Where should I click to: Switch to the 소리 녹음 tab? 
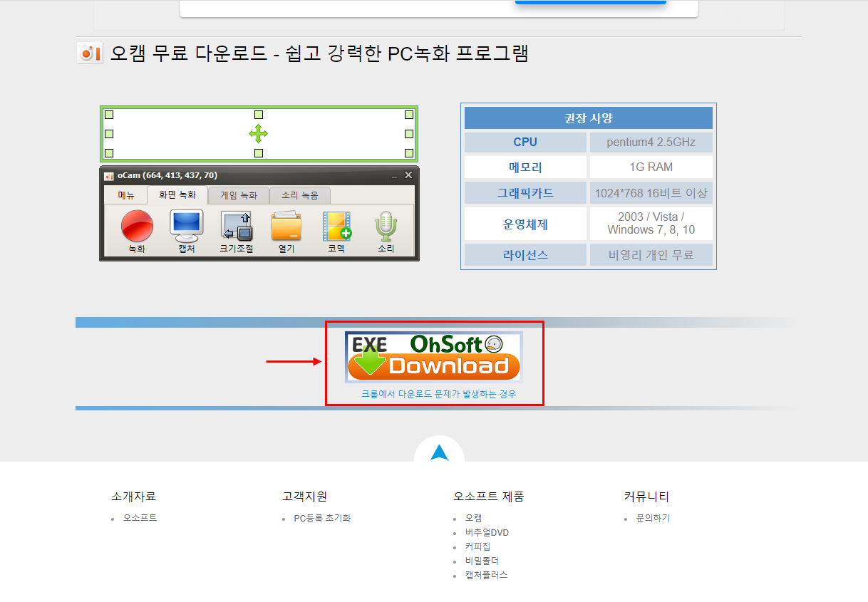300,195
